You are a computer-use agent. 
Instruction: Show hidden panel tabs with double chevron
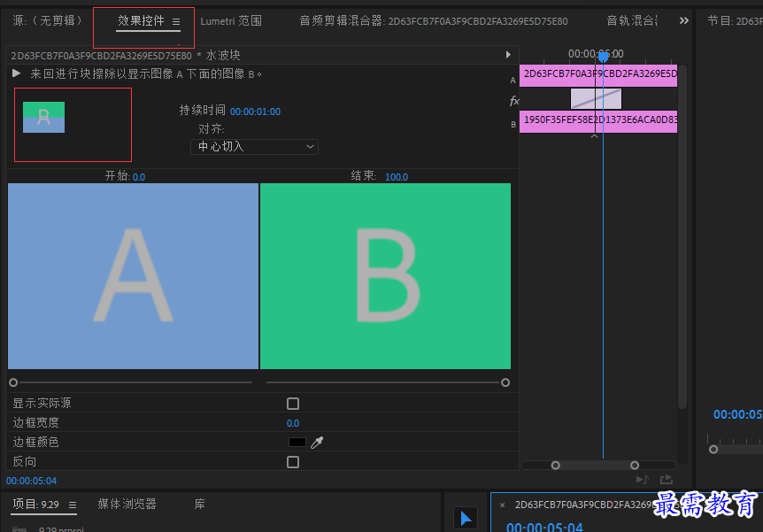click(683, 20)
